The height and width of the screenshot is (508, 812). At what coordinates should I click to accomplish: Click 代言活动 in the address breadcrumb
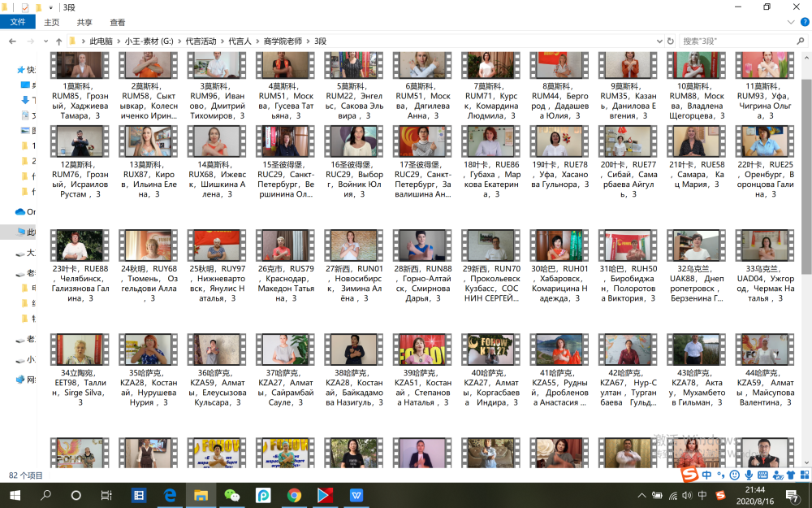[201, 41]
